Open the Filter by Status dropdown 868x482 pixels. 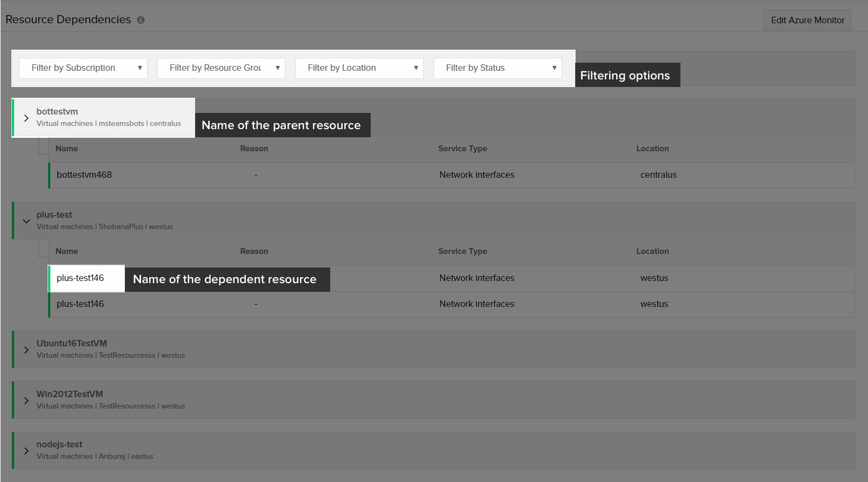coord(497,68)
